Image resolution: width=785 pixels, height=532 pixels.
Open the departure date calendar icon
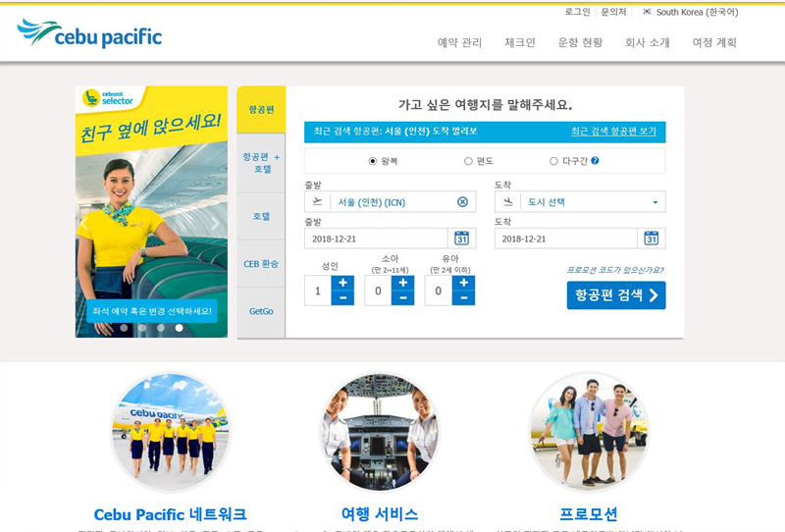click(461, 238)
